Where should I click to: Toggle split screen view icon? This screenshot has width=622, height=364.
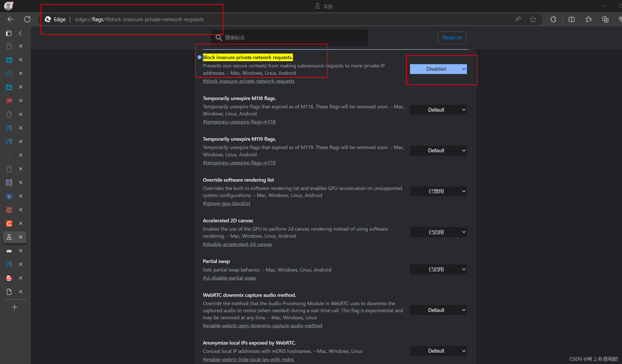point(571,19)
